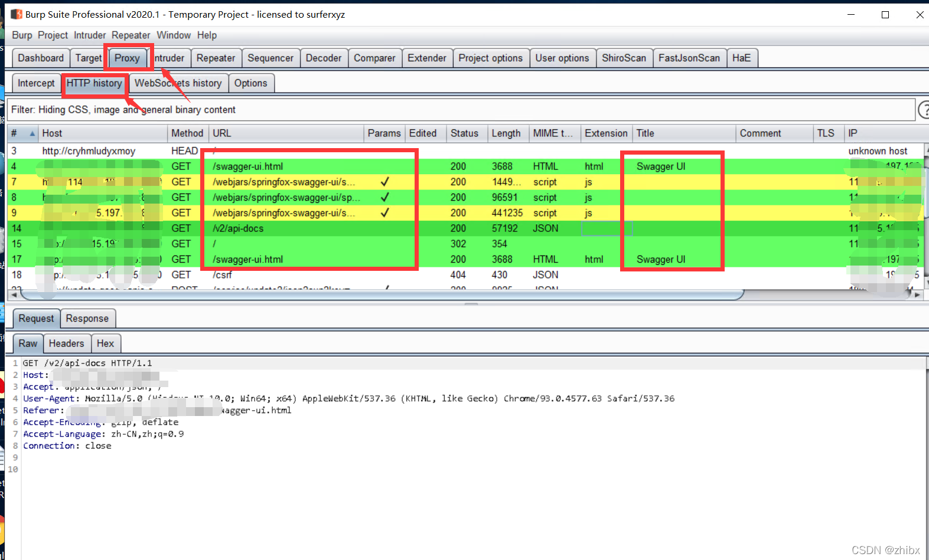Click status 302 in row 15
929x560 pixels.
(x=458, y=244)
